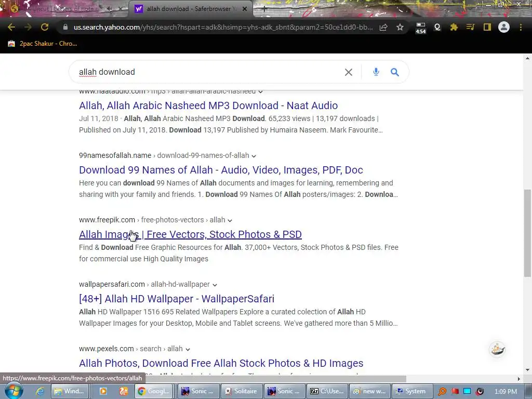
Task: Open '[48+] Allah HD Wallpaper - WallpaperSafari' result
Action: coord(177,299)
